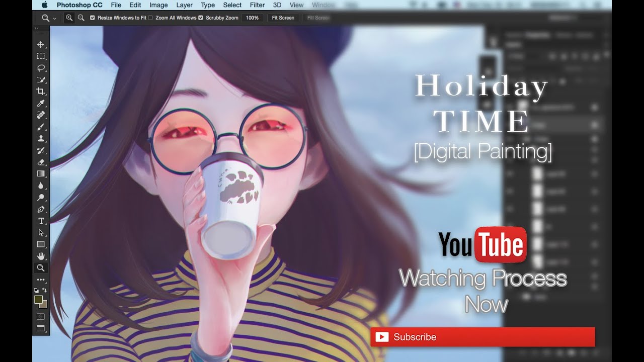Screen dimensions: 644x362
Task: Click the Fill Screen button
Action: (318, 18)
